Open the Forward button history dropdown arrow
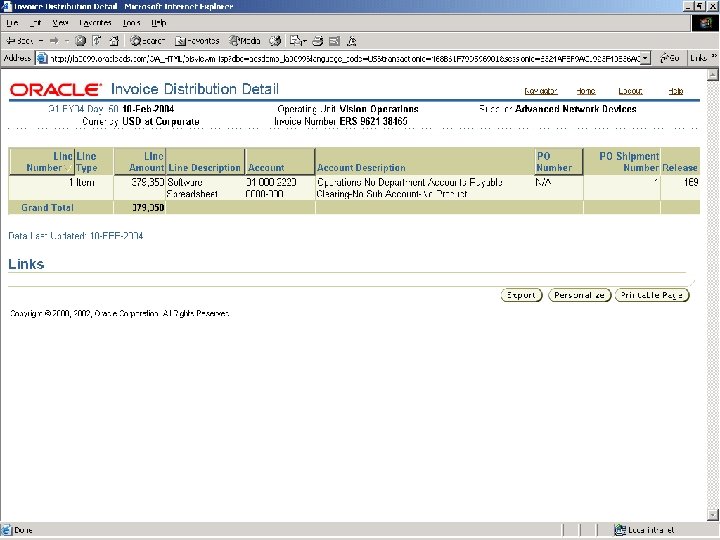The image size is (720, 540). pos(67,41)
